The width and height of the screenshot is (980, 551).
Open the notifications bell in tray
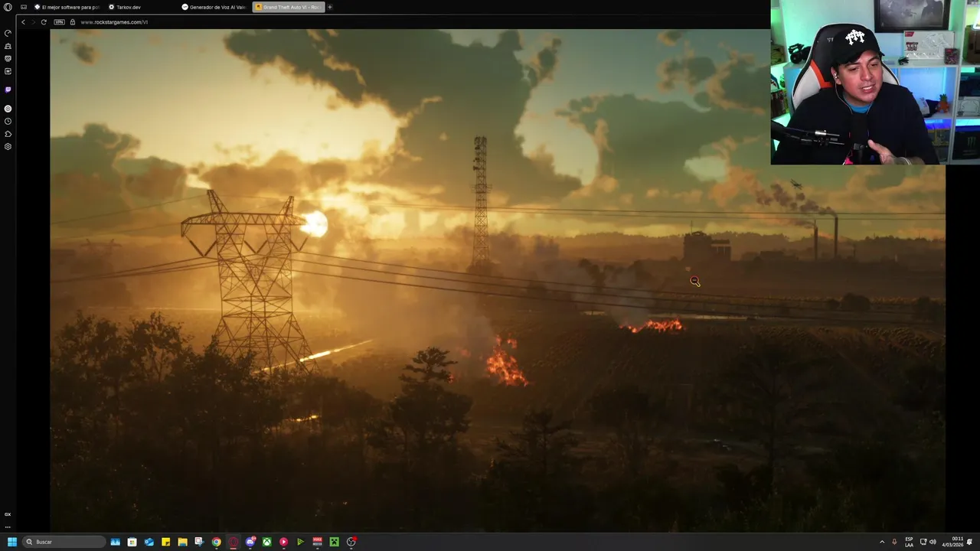pos(969,542)
